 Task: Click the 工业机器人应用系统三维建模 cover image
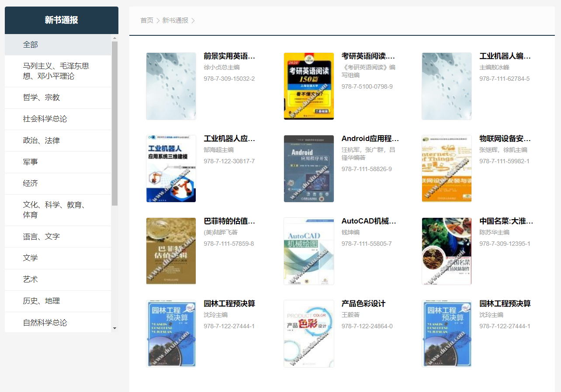(x=171, y=168)
